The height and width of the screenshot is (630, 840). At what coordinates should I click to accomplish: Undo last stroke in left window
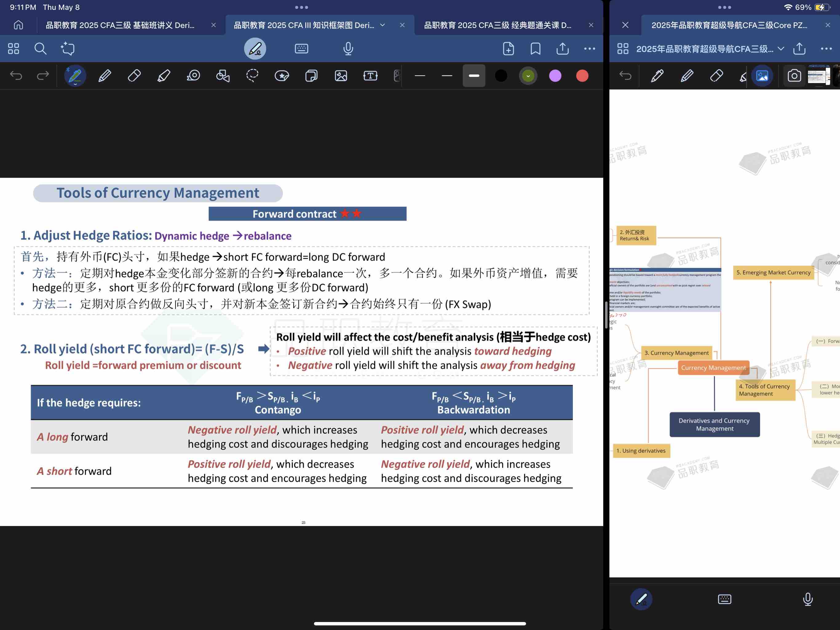click(x=16, y=76)
